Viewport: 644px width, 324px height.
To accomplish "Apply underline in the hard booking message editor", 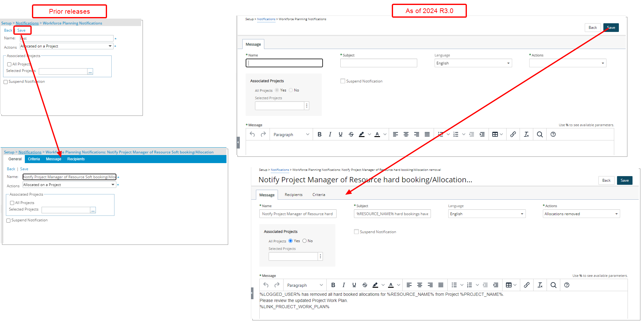I will tap(354, 285).
